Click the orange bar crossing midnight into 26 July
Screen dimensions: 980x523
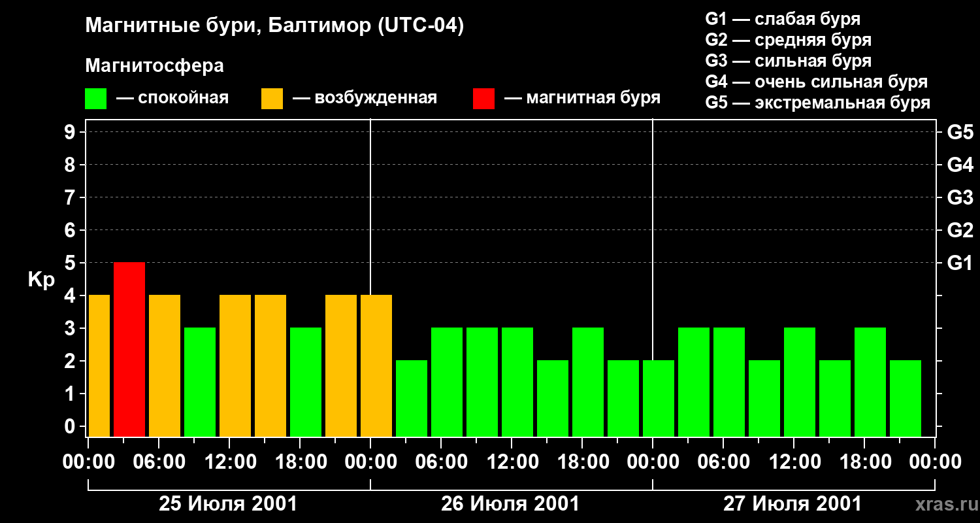point(376,365)
